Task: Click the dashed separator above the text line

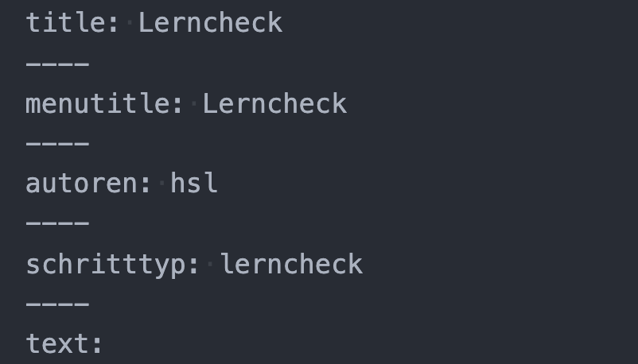Action: (x=57, y=304)
